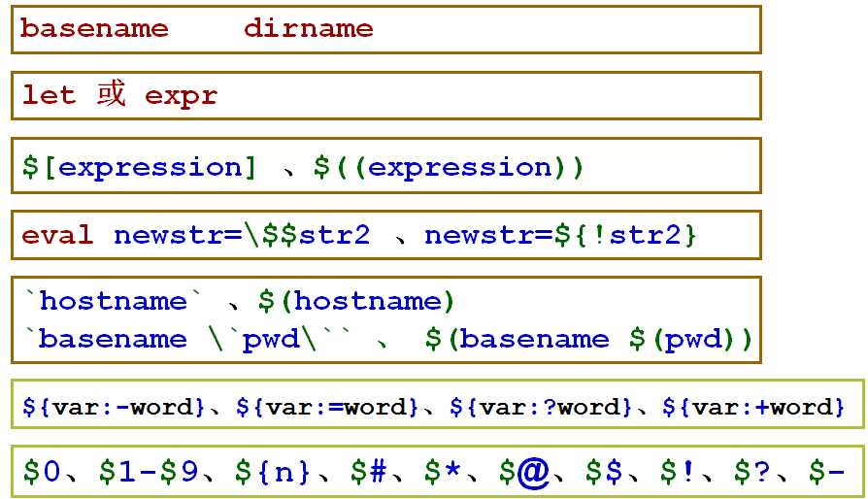Image resolution: width=868 pixels, height=499 pixels.
Task: Click the text "$(basename $(pwd))"
Action: coord(589,339)
